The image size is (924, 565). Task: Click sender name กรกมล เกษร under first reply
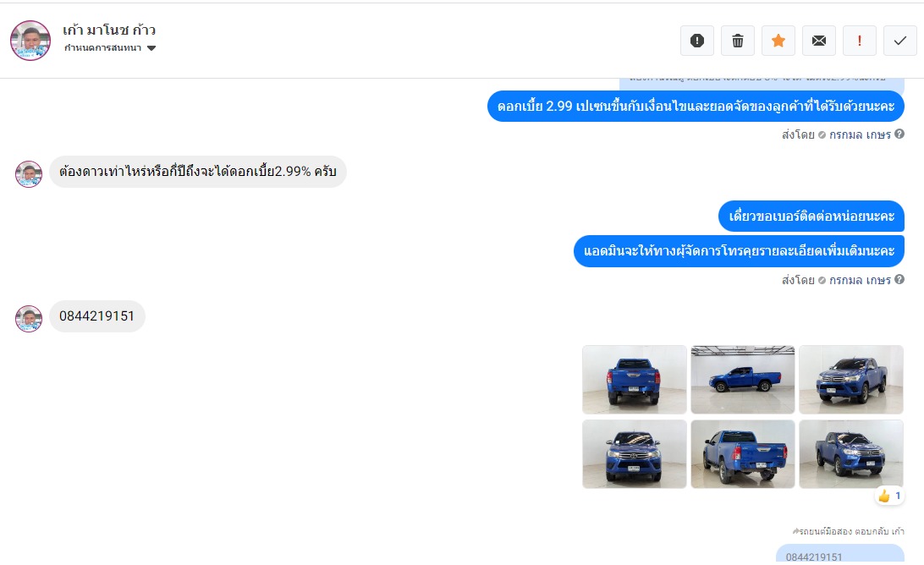(860, 135)
